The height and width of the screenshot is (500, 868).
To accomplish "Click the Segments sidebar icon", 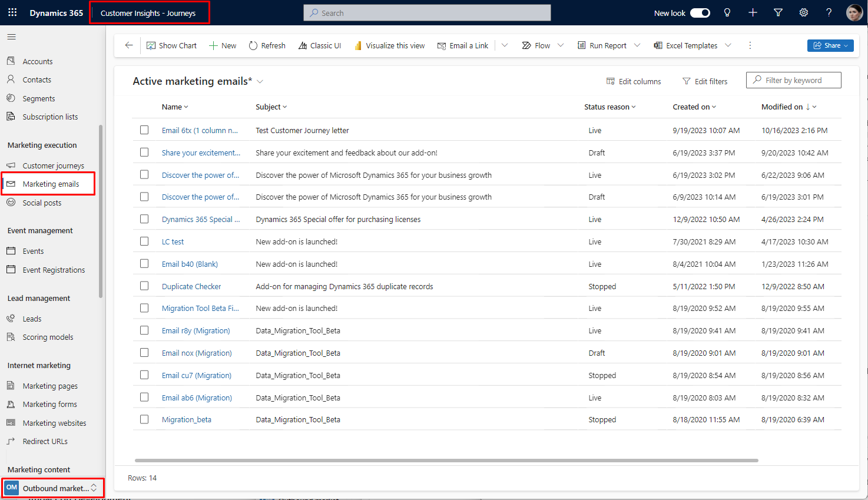I will [x=11, y=98].
